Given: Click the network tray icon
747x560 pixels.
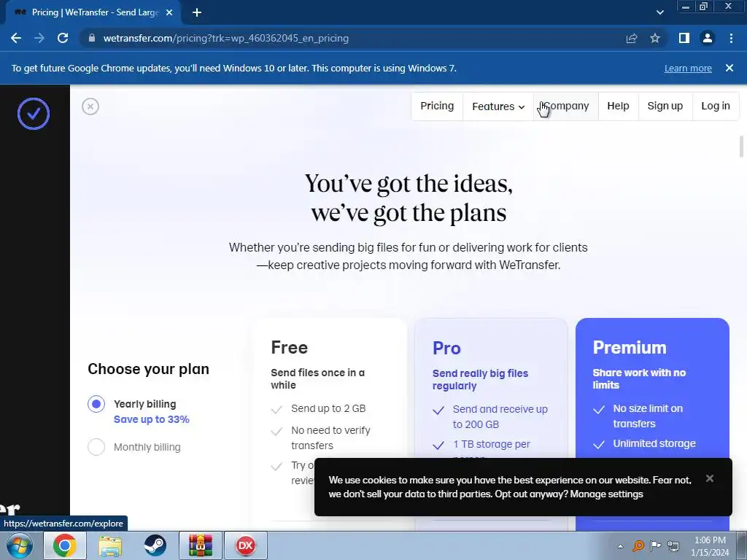Looking at the screenshot, I should (x=673, y=545).
